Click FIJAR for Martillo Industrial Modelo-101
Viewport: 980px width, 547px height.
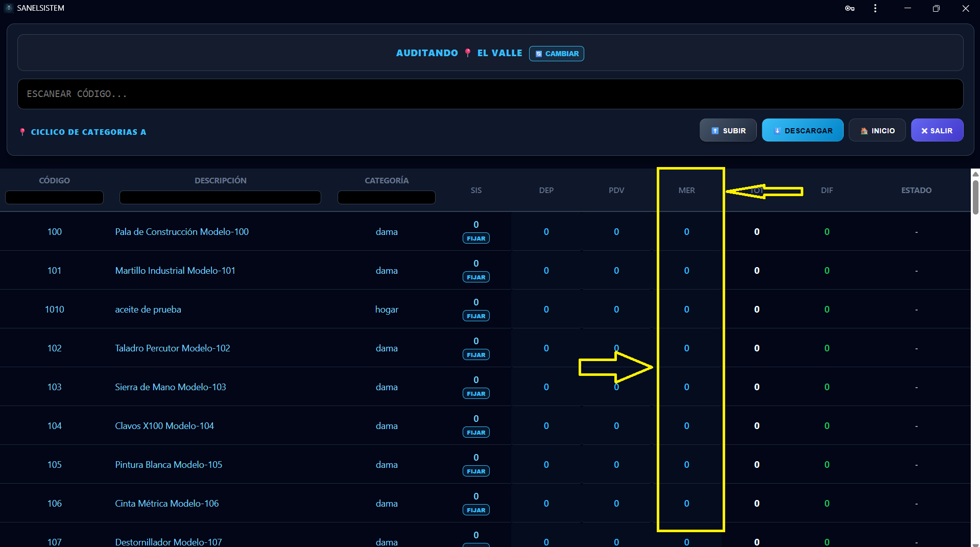(x=476, y=277)
